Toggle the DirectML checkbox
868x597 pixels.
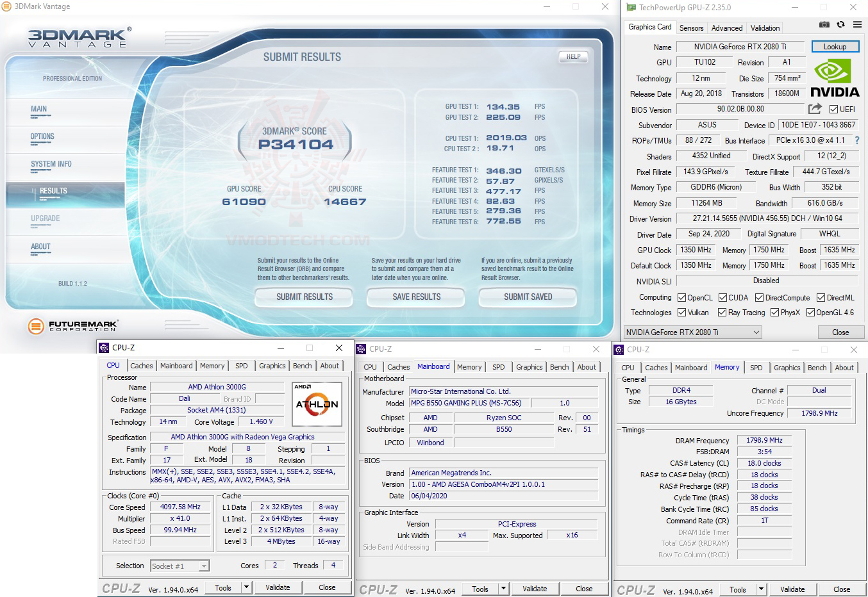(x=821, y=298)
